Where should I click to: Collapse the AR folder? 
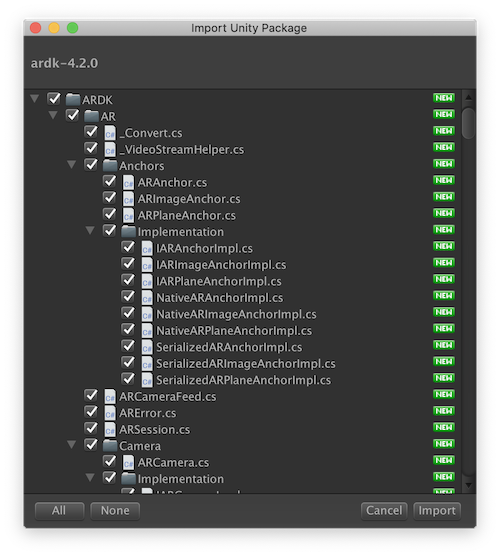[53, 115]
